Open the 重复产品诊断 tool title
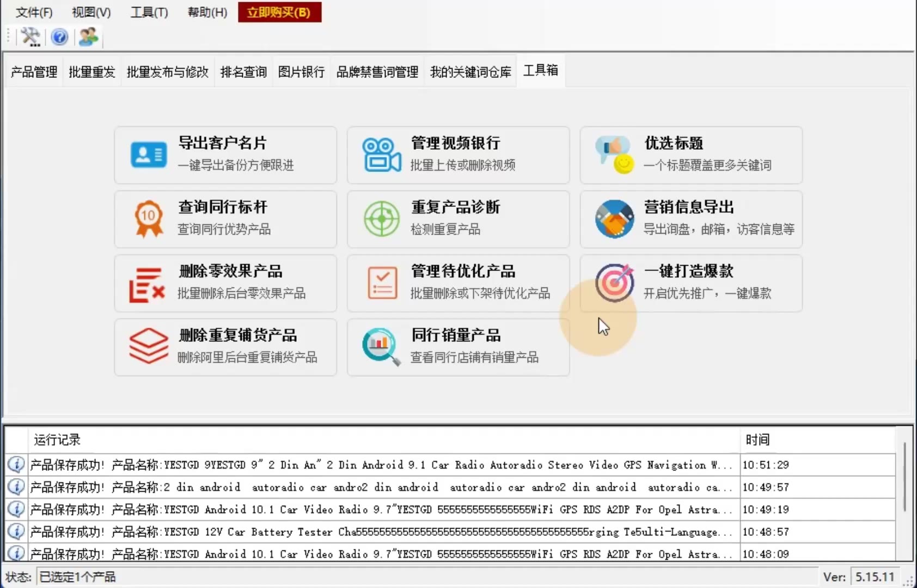Image resolution: width=917 pixels, height=588 pixels. (x=456, y=207)
